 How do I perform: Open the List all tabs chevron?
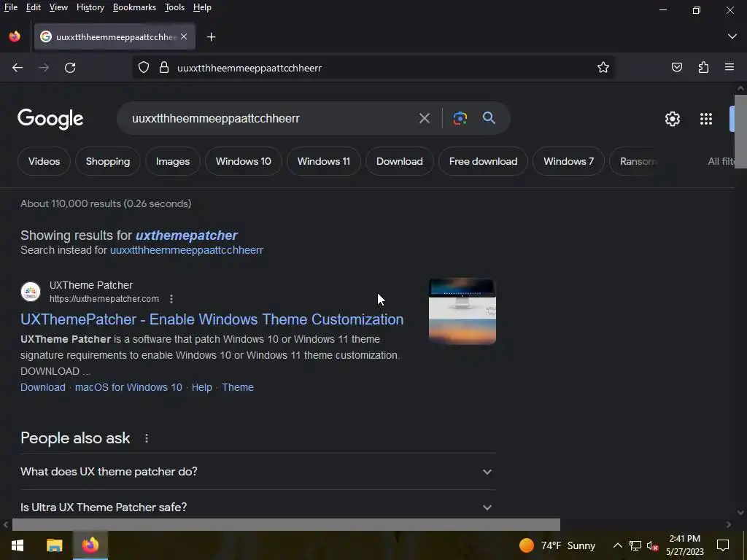pos(732,36)
